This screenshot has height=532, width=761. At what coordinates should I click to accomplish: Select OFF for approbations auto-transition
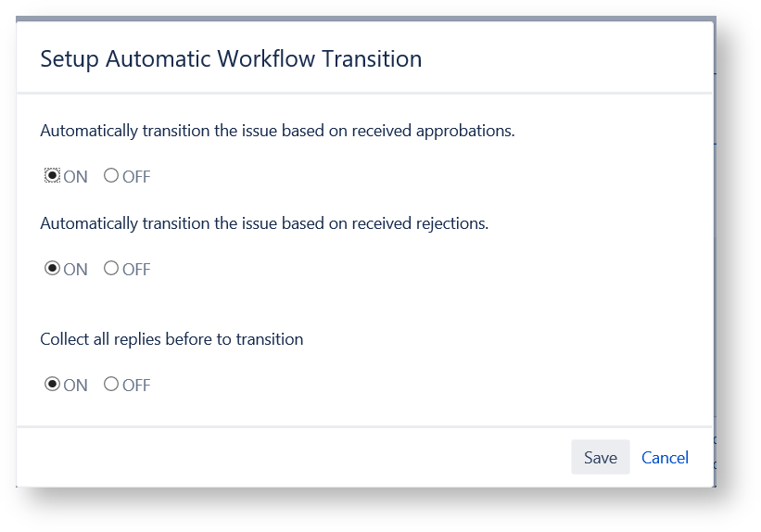pos(111,176)
